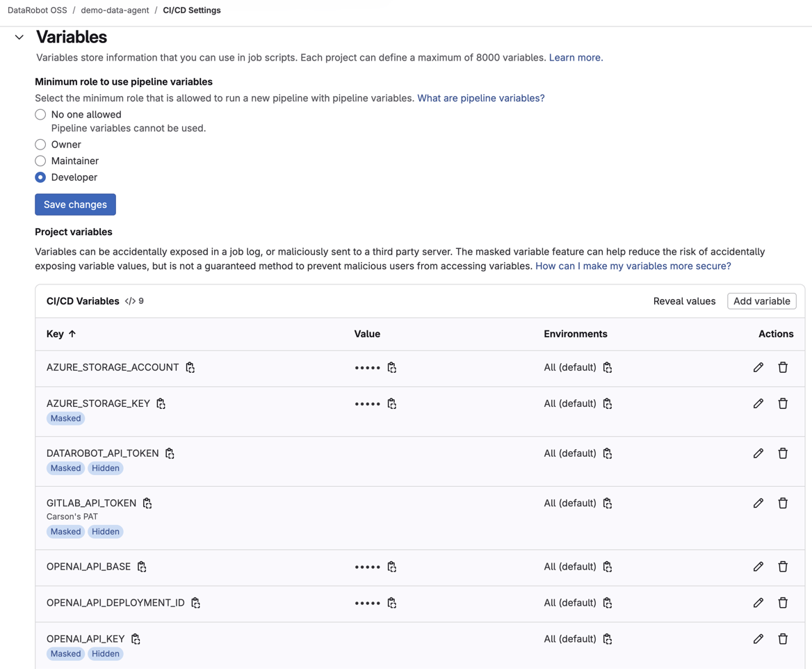The width and height of the screenshot is (812, 669).
Task: Select the No one allowed radio option
Action: point(40,115)
